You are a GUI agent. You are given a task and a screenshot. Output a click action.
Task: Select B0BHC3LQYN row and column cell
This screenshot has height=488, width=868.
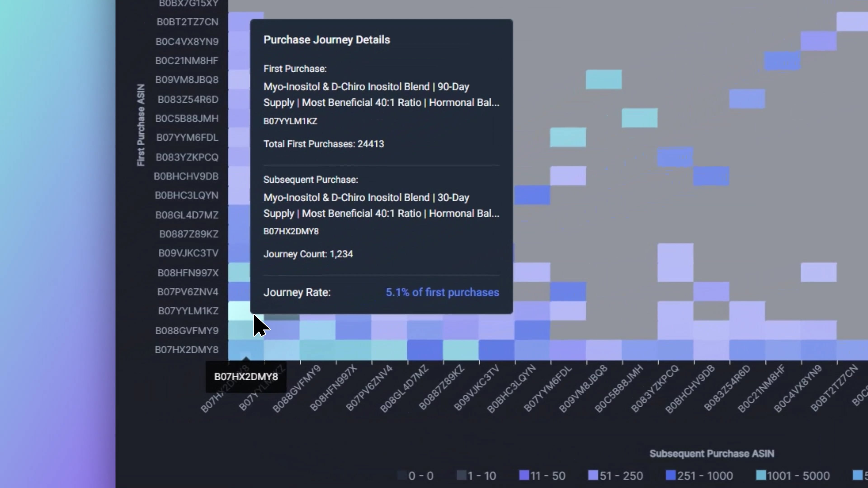[x=532, y=195]
